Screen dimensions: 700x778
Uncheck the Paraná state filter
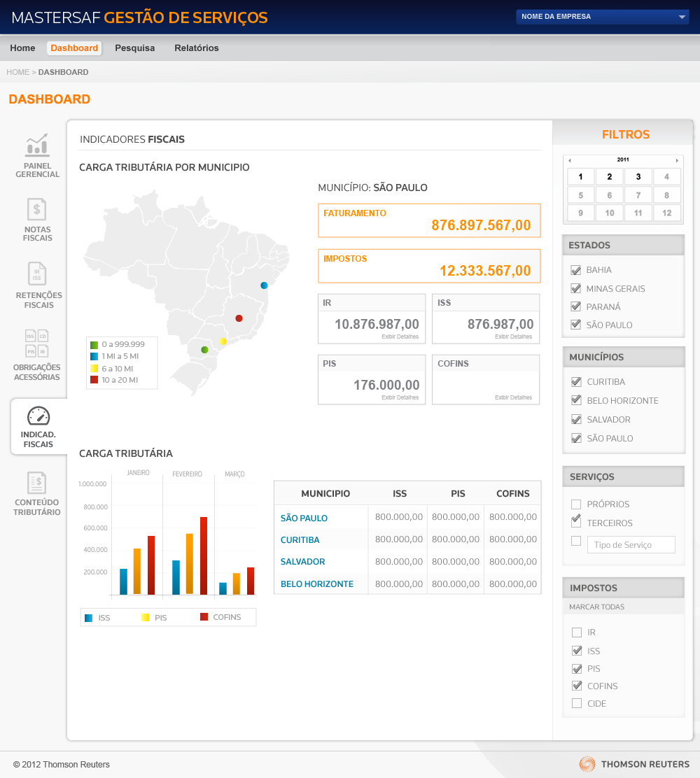[x=576, y=306]
